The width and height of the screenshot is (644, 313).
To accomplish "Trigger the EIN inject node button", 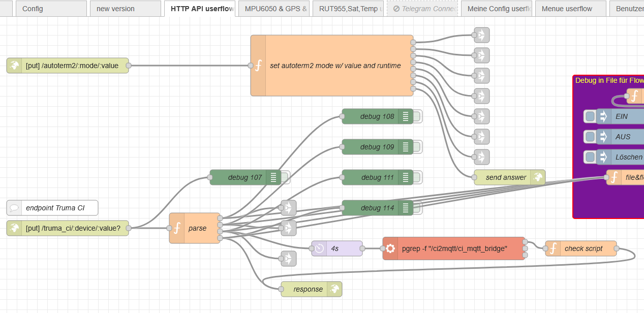I will click(590, 116).
